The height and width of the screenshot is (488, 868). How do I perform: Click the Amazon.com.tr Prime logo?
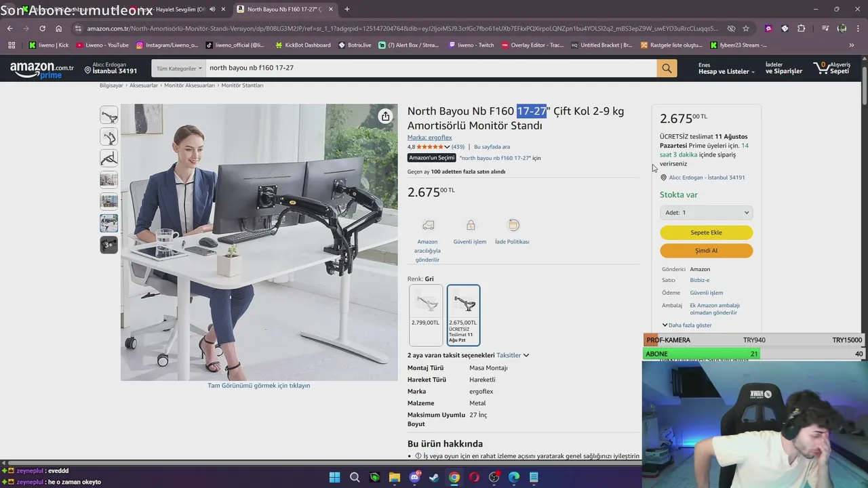[42, 69]
